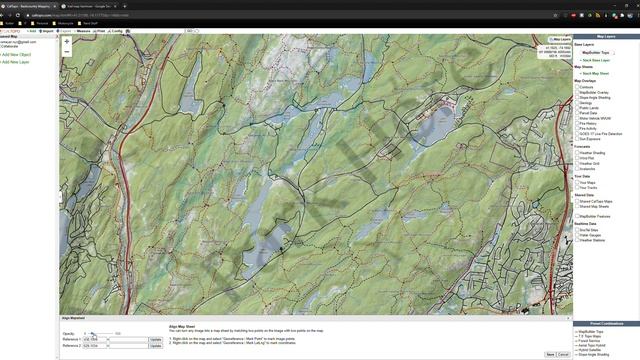Viewport: 640px width, 360px height.
Task: Enable SnoTel Sites checkbox
Action: pyautogui.click(x=577, y=230)
